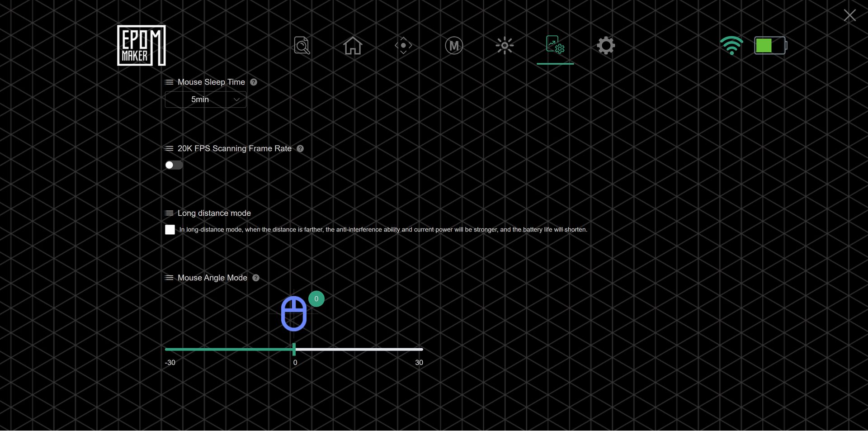Open the gear settings tab

606,45
